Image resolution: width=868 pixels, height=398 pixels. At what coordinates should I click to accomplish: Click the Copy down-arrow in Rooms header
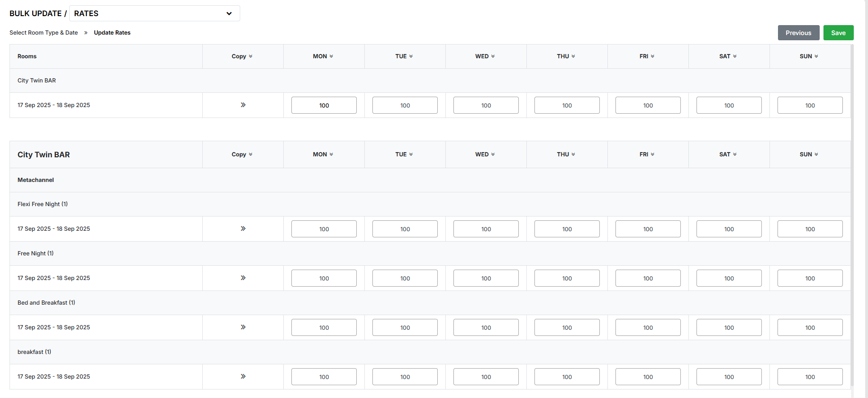click(x=251, y=56)
